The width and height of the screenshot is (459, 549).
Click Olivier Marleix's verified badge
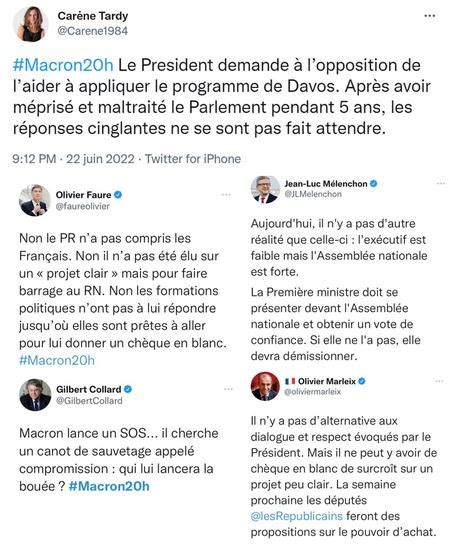[362, 381]
